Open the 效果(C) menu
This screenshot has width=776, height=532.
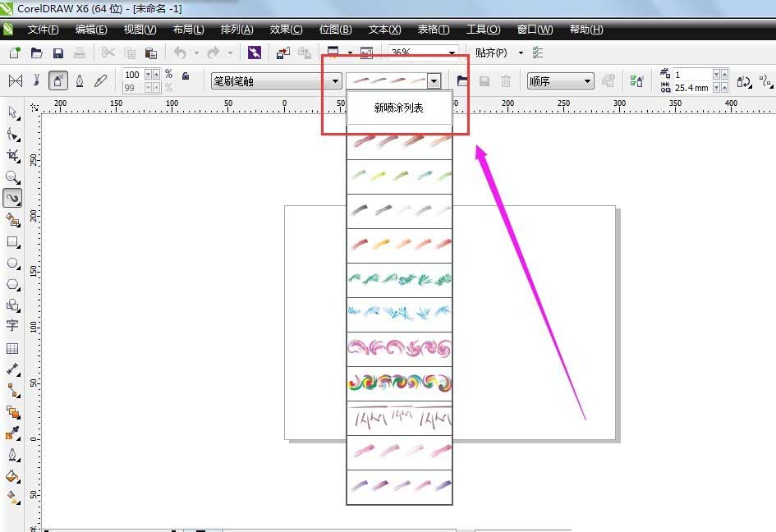point(286,30)
